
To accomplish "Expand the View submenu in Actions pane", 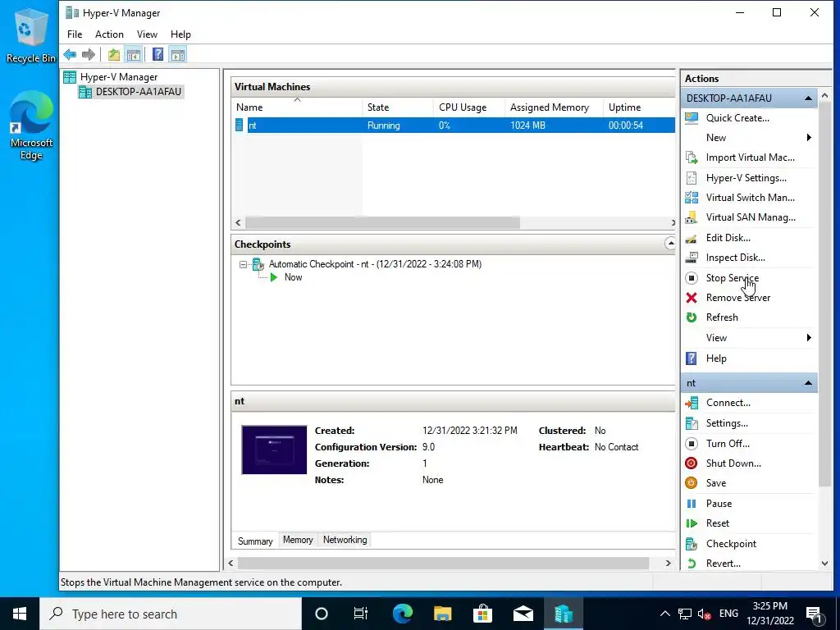I will click(808, 337).
